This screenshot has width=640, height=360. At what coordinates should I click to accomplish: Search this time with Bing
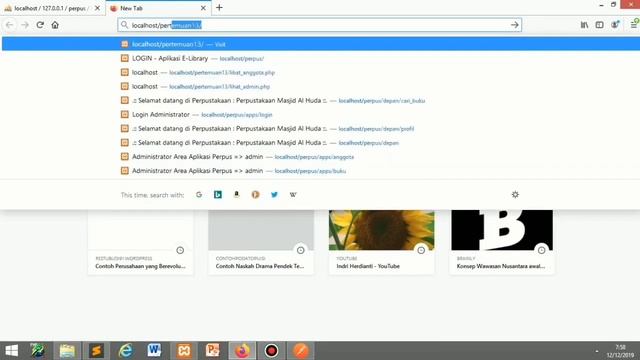tap(218, 195)
